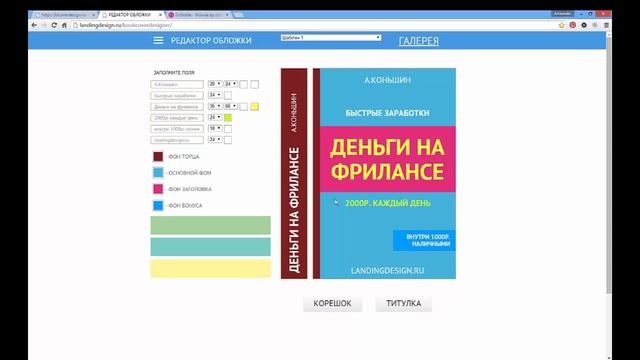This screenshot has width=640, height=360.
Task: Click the first white color box in the author row
Action: coord(243,84)
